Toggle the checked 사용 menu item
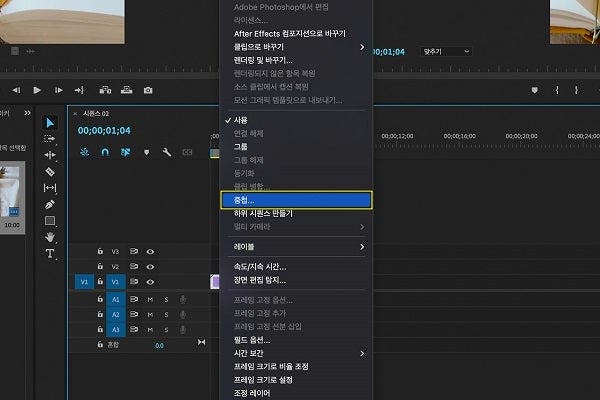Screen dimensions: 600x400 [x=297, y=120]
